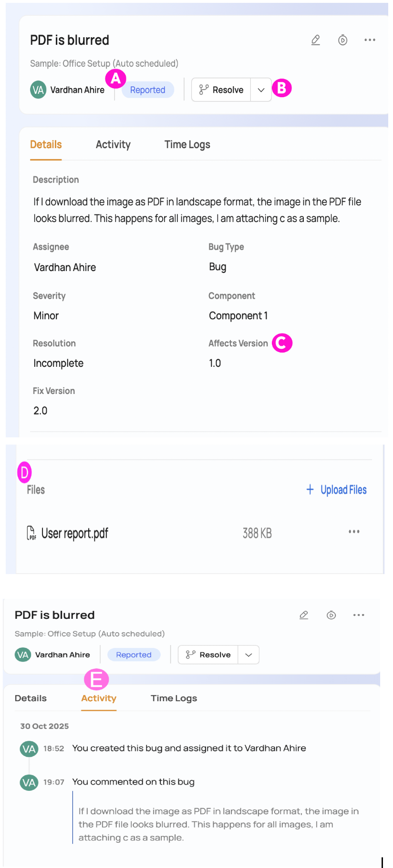
Task: Click the edit pencil icon in the Details view header
Action: pos(316,40)
